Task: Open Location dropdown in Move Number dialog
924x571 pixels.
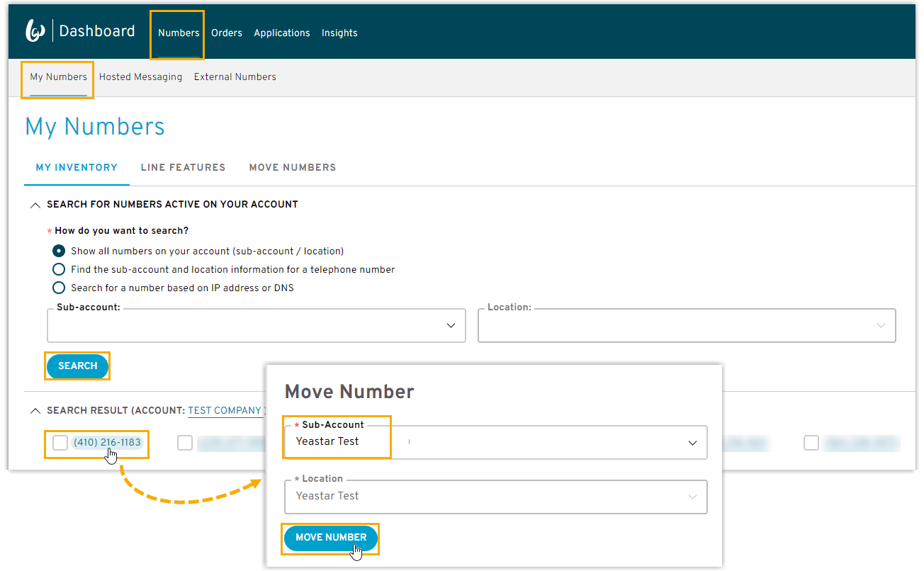Action: [x=496, y=497]
